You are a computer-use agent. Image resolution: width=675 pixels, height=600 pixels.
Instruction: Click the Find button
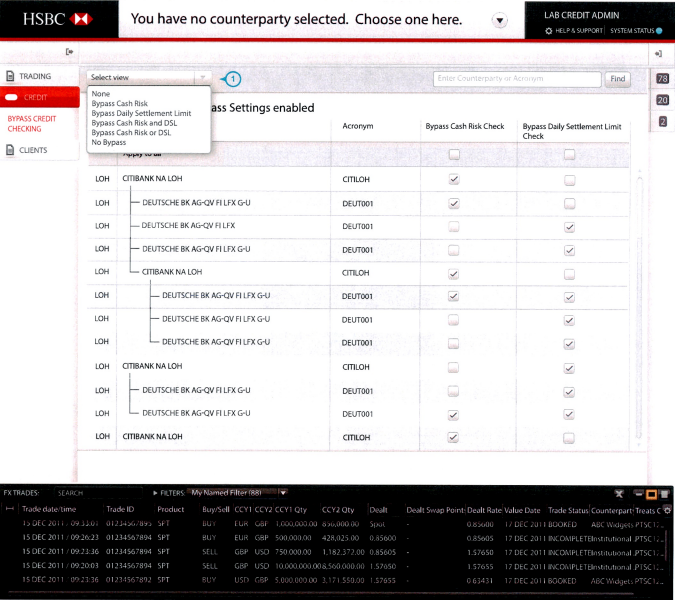tap(618, 78)
